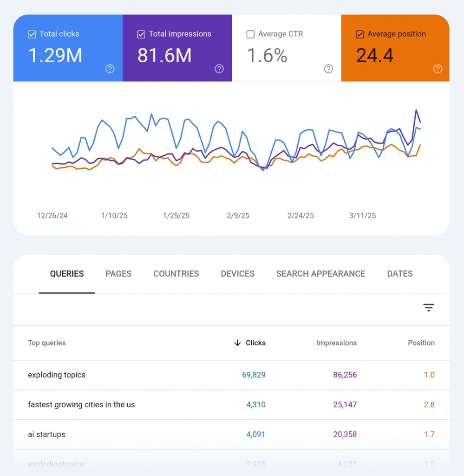Select the 'exploding topics' query row
The width and height of the screenshot is (464, 476).
coord(57,375)
